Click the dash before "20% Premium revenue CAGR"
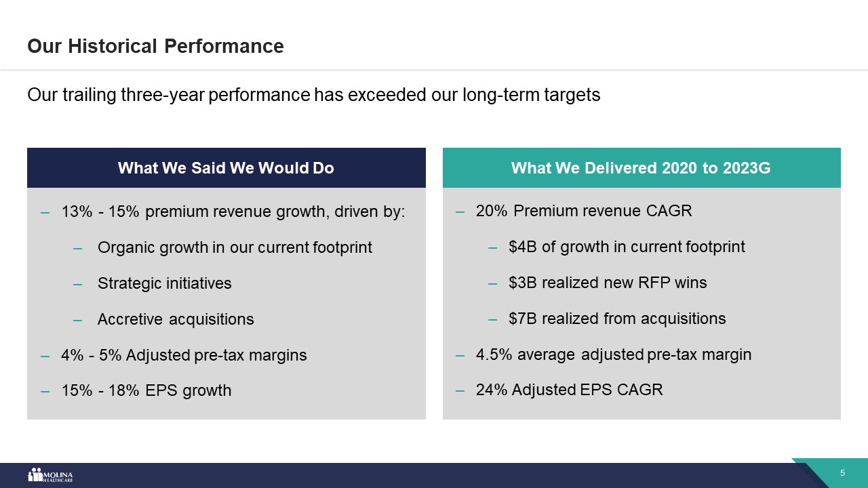Viewport: 868px width, 488px height. point(460,211)
